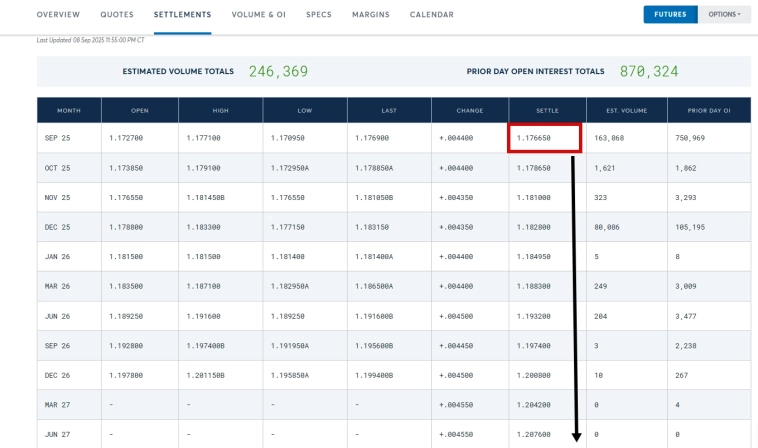758x448 pixels.
Task: Open the Calendar tab
Action: pos(431,15)
